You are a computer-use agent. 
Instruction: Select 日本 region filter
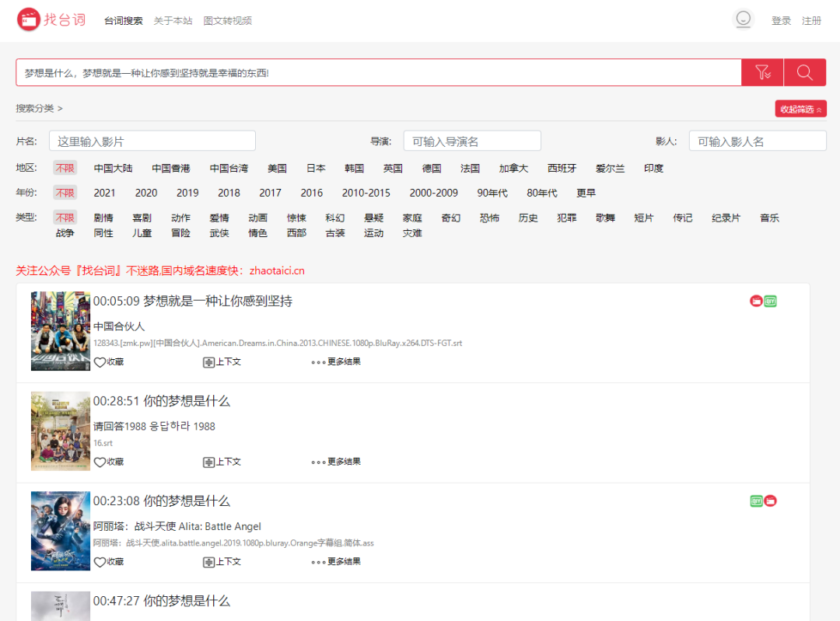(x=316, y=168)
